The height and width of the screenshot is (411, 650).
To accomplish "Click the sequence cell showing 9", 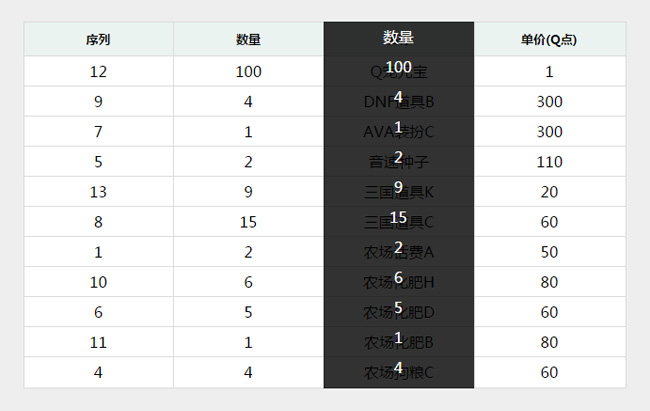I will (98, 102).
